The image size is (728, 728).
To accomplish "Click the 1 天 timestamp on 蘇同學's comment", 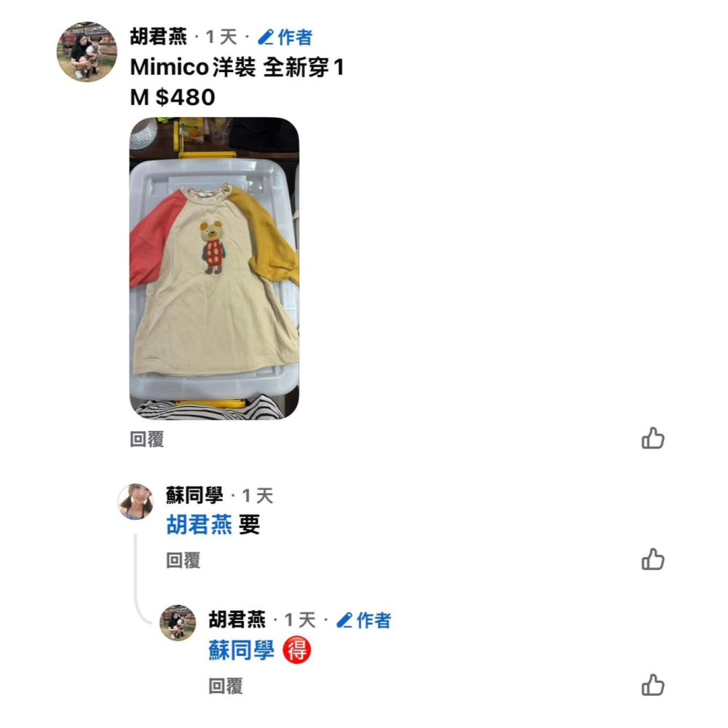I will click(258, 496).
